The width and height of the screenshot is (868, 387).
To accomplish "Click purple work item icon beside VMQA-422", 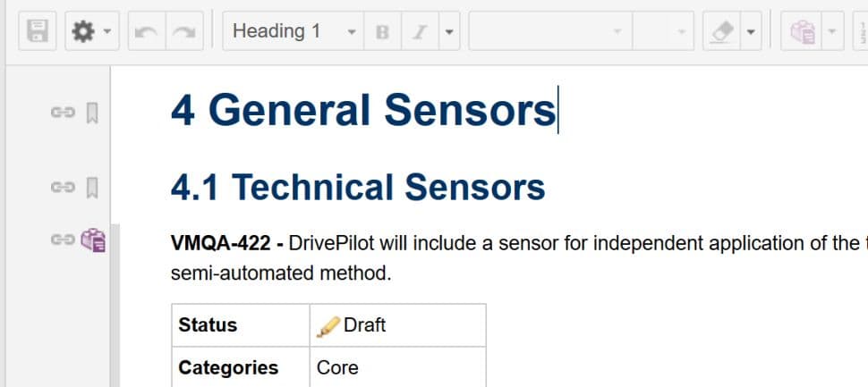I will click(93, 240).
